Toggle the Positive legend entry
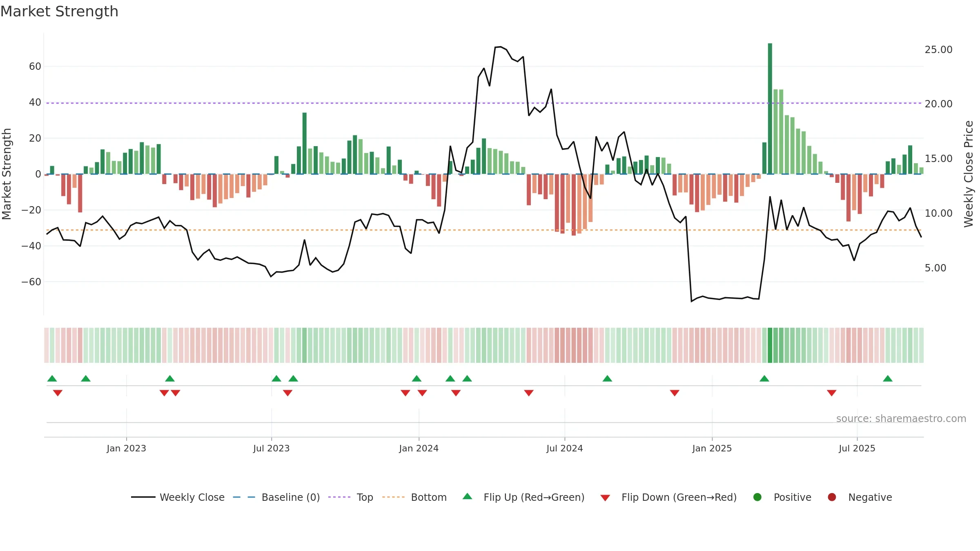980x551 pixels. coord(782,497)
